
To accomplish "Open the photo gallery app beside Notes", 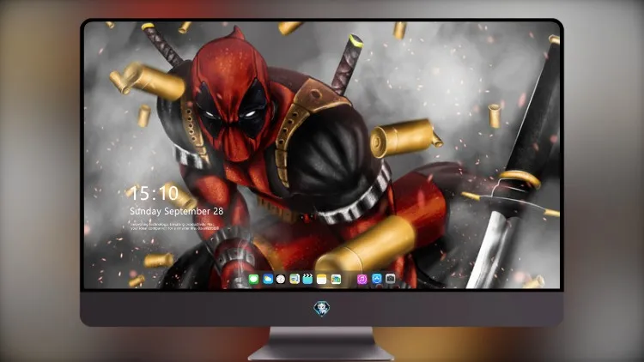I will pyautogui.click(x=336, y=280).
